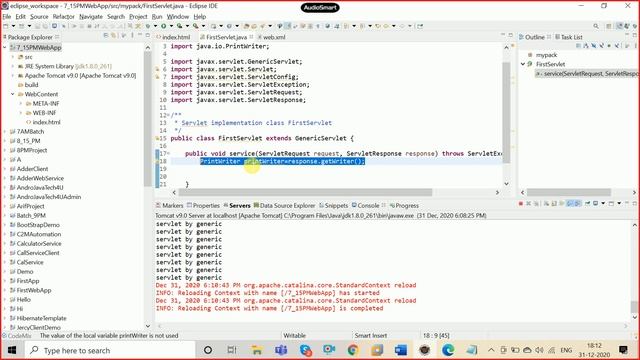
Task: Open the Markers view tab
Action: click(169, 206)
